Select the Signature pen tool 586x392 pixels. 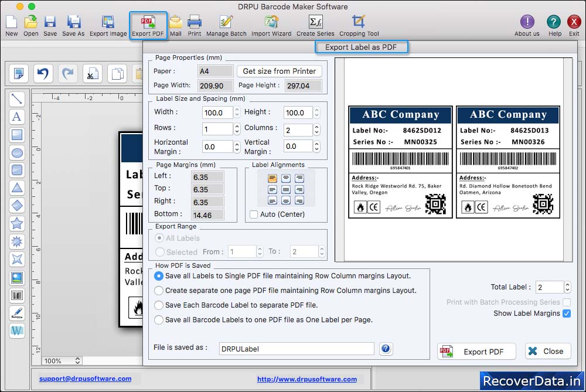pyautogui.click(x=17, y=313)
